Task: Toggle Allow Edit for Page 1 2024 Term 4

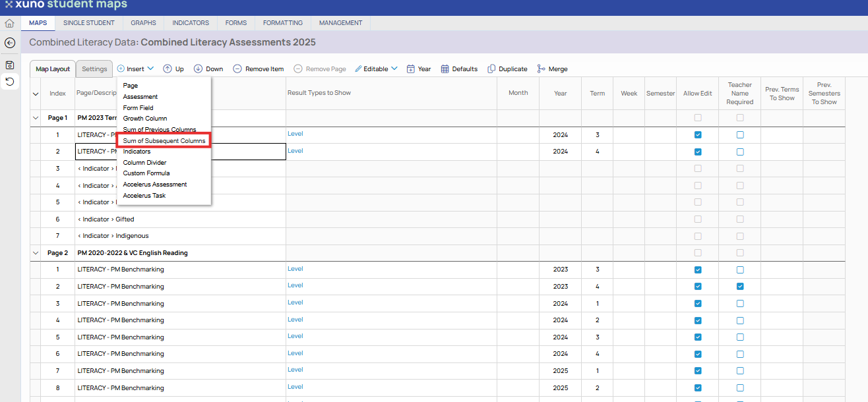Action: pyautogui.click(x=698, y=152)
